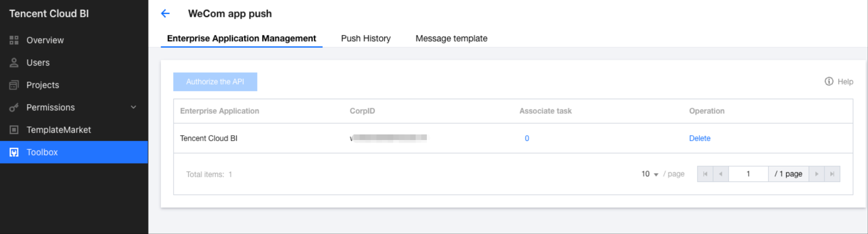Screen dimensions: 868x234
Task: Click the associate task count 0
Action: pyautogui.click(x=527, y=138)
